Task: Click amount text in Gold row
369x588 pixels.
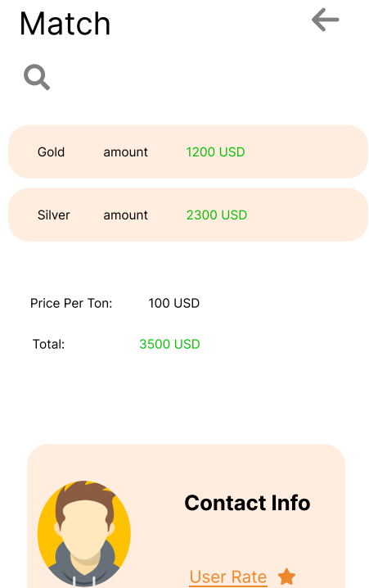Action: (x=125, y=152)
